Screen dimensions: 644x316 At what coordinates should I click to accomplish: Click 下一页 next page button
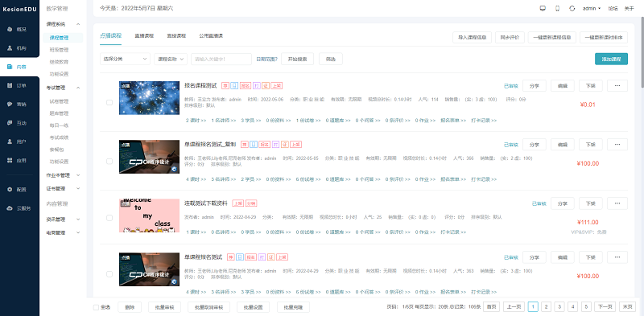click(605, 306)
